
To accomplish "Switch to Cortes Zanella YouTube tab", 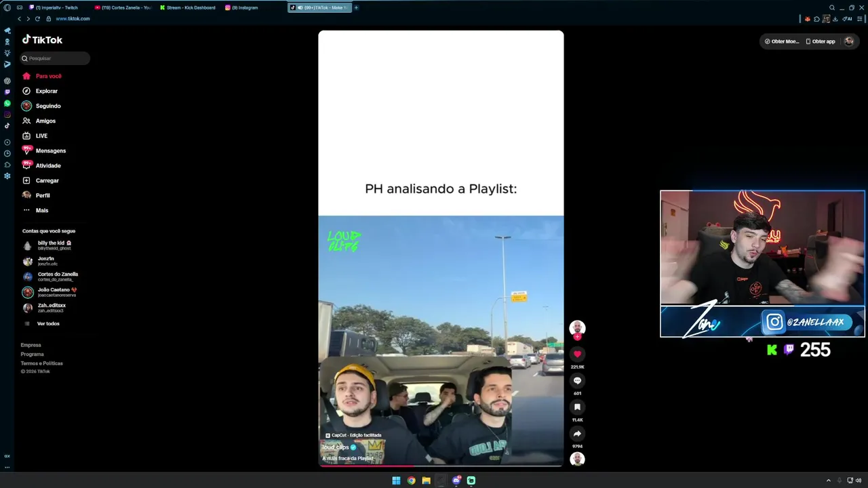I will 122,7.
